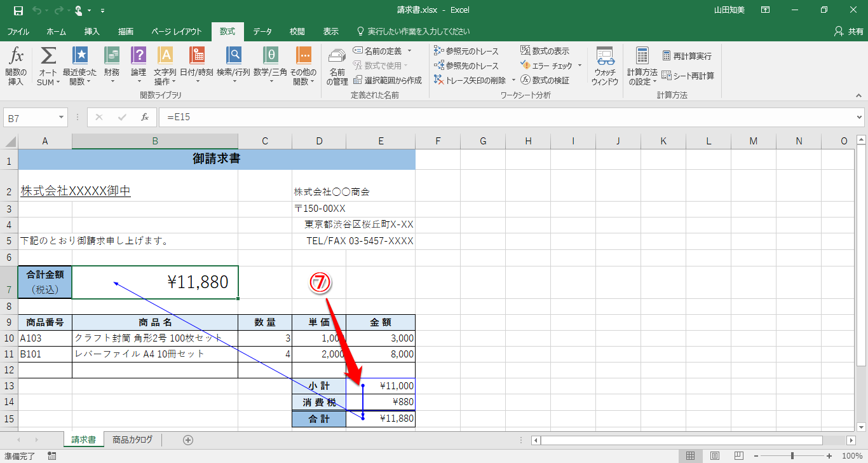Click Trace Dependents (参照先のトレース)
Image resolution: width=868 pixels, height=463 pixels.
click(x=466, y=66)
